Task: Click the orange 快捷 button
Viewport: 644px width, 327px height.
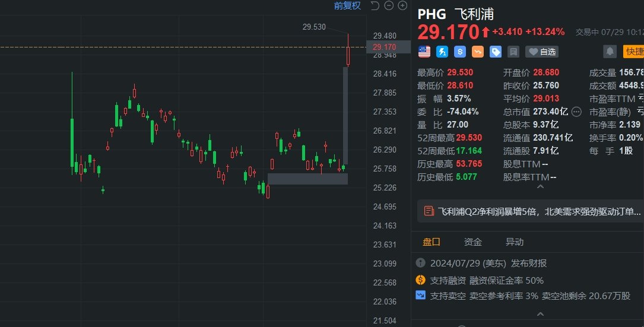Action: pyautogui.click(x=634, y=52)
